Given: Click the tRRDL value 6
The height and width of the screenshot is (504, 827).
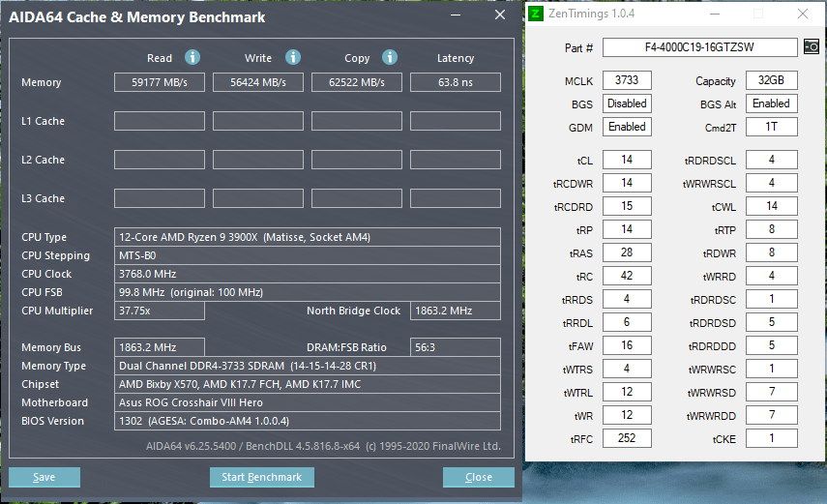Looking at the screenshot, I should coord(627,322).
